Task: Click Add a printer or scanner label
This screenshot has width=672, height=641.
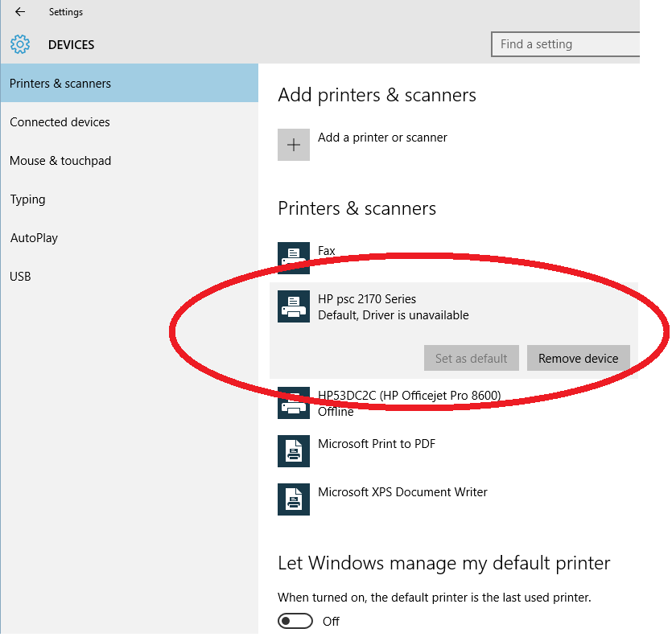Action: click(x=382, y=138)
